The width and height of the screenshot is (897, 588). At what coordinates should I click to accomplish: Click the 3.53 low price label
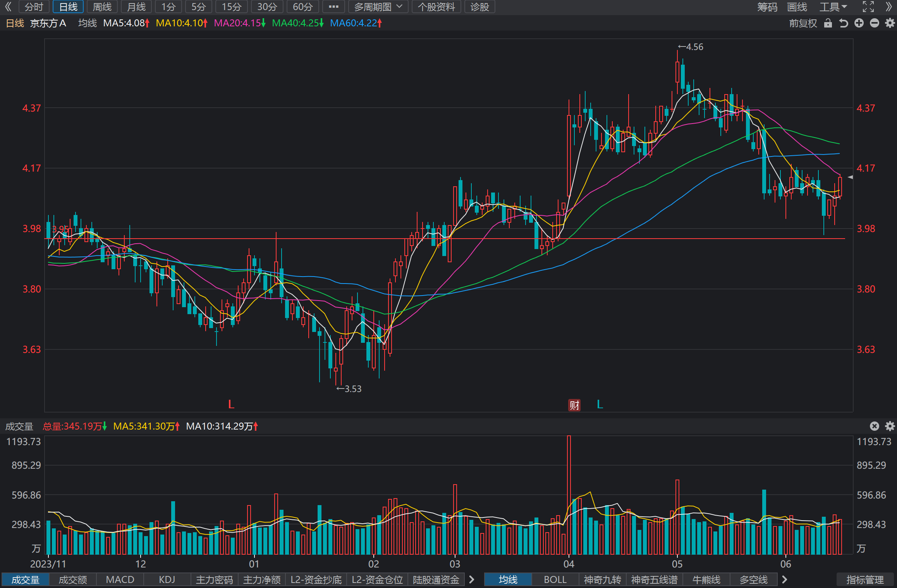[349, 389]
